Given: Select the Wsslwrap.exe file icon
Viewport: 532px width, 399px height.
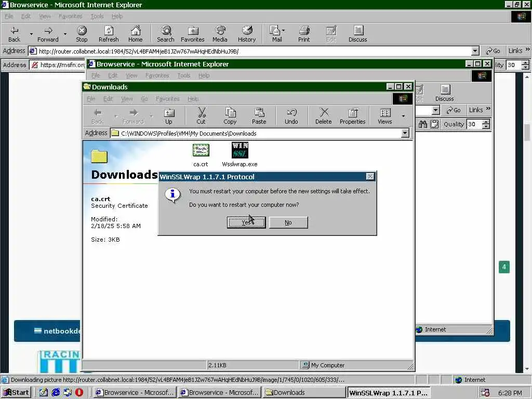Looking at the screenshot, I should [x=240, y=150].
